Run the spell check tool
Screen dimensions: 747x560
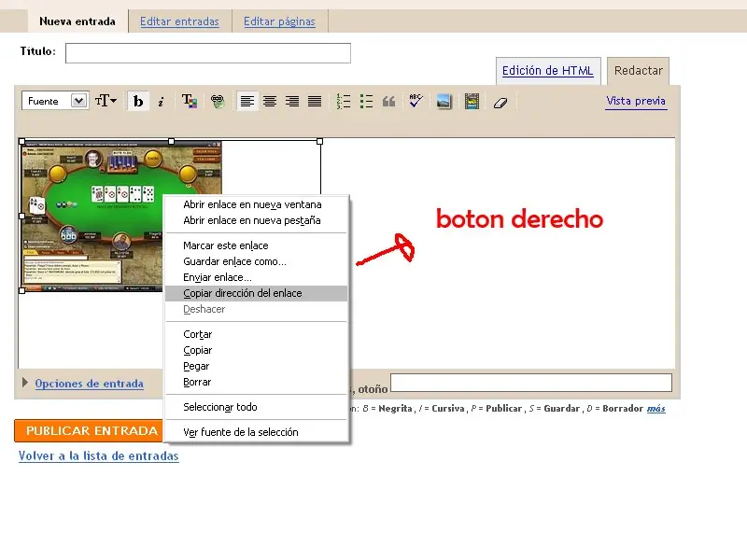click(x=415, y=102)
